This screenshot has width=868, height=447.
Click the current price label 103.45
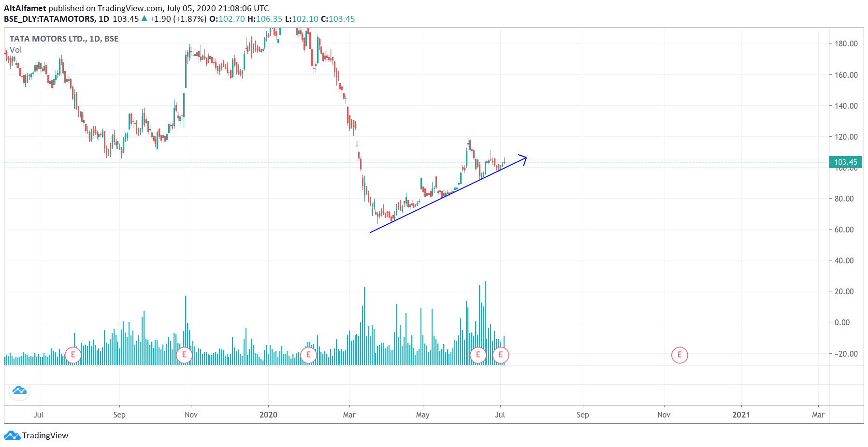[846, 162]
